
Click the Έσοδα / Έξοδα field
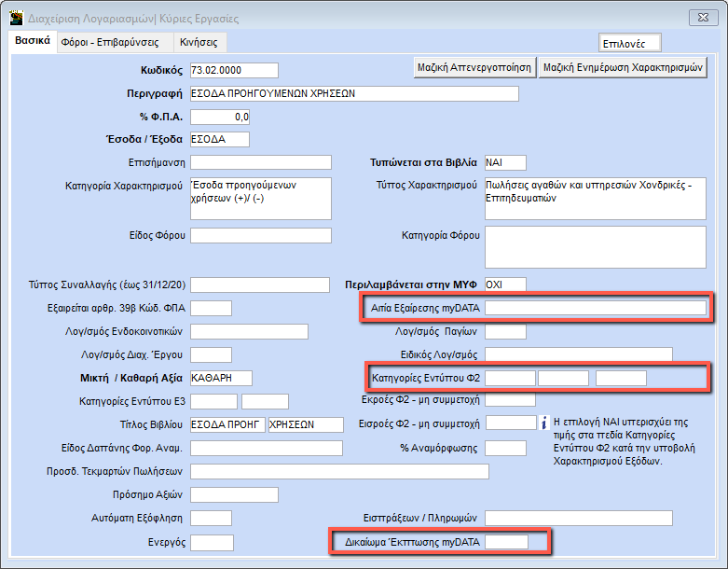[x=219, y=140]
